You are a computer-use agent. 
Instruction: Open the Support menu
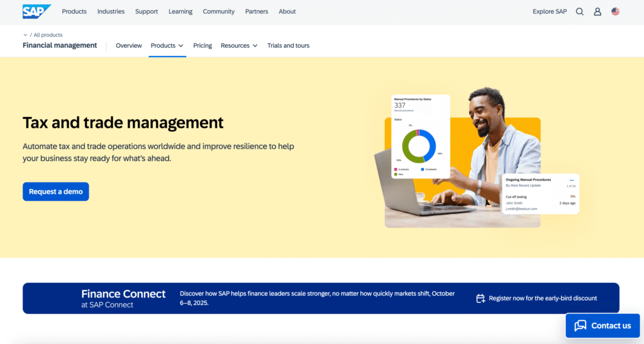(x=147, y=11)
